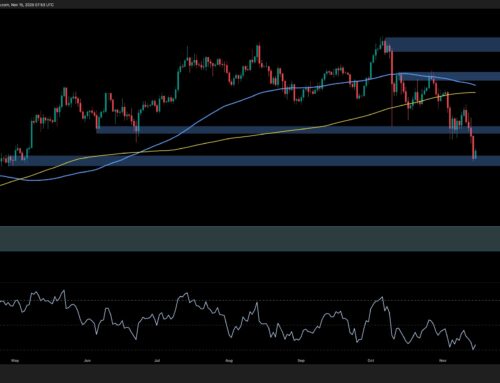The width and height of the screenshot is (500, 383).
Task: Select the wide teal zone below the price chart
Action: pyautogui.click(x=250, y=239)
